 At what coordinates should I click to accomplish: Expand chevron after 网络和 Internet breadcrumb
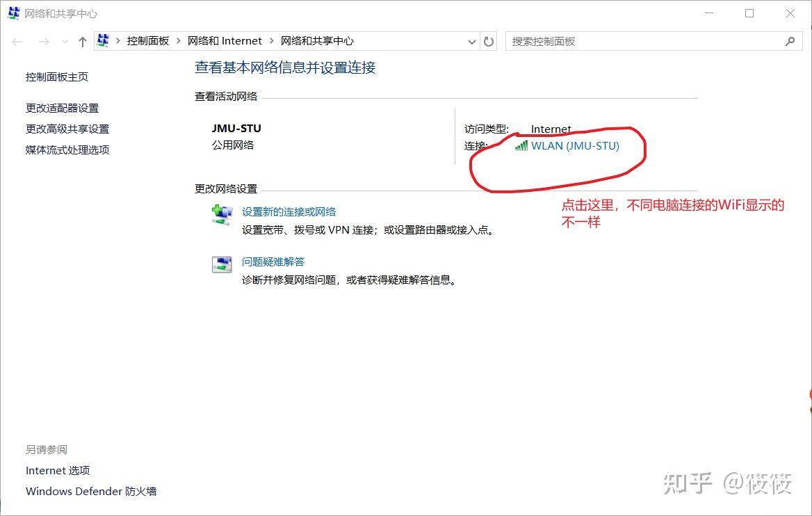point(271,41)
